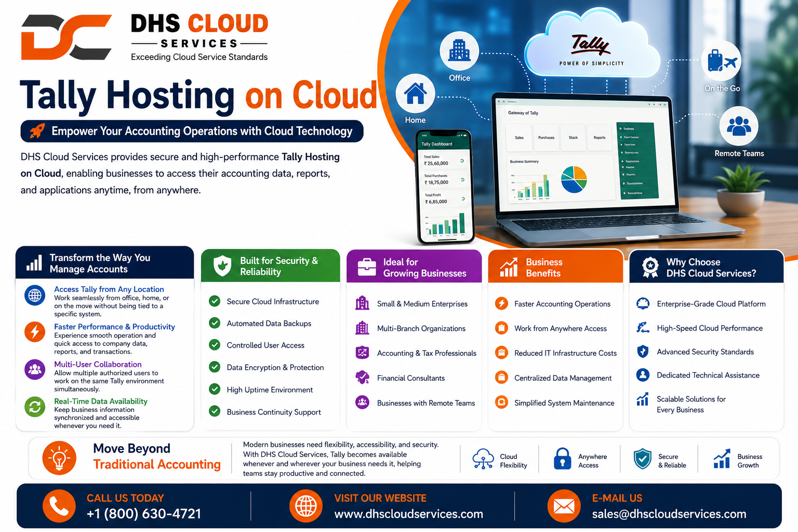Click the check mark beside Secure Cloud Infrastructure
798x532 pixels.
point(215,301)
